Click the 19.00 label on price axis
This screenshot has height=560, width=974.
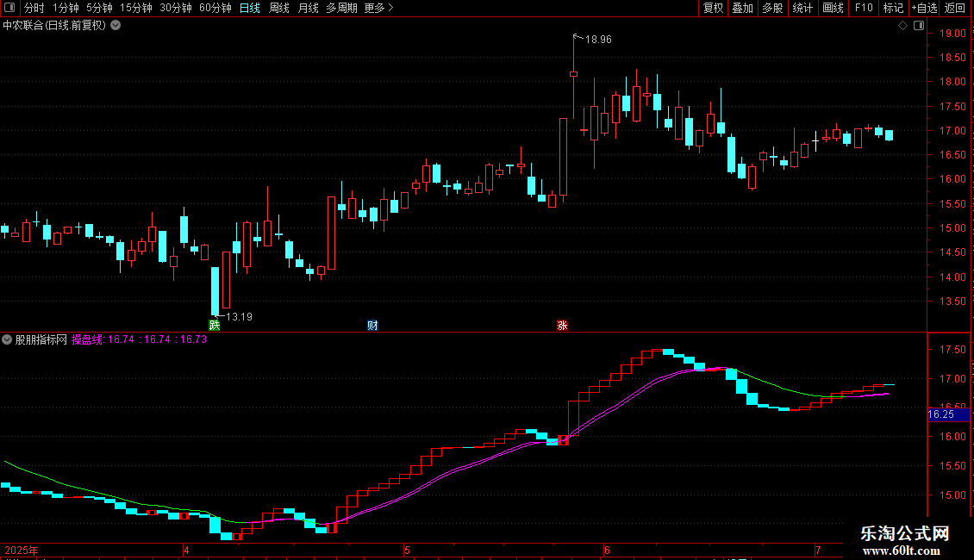tap(952, 34)
